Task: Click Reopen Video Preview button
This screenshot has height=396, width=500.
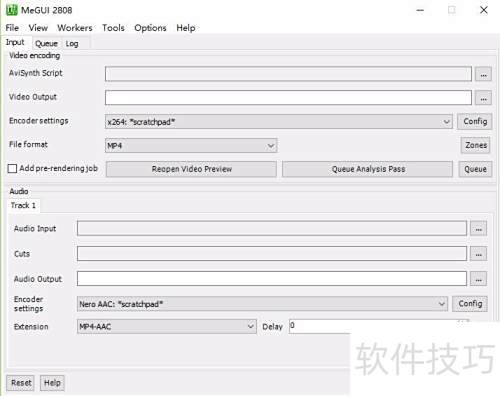Action: 191,169
